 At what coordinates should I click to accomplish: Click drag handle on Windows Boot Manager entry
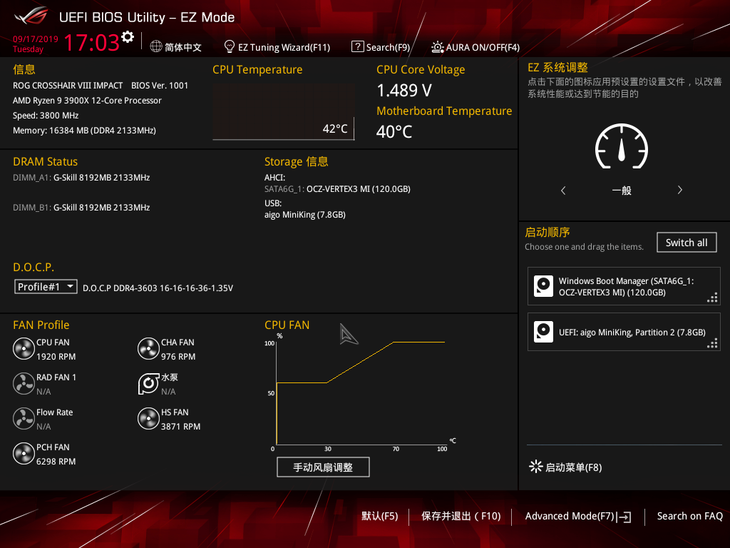point(712,298)
